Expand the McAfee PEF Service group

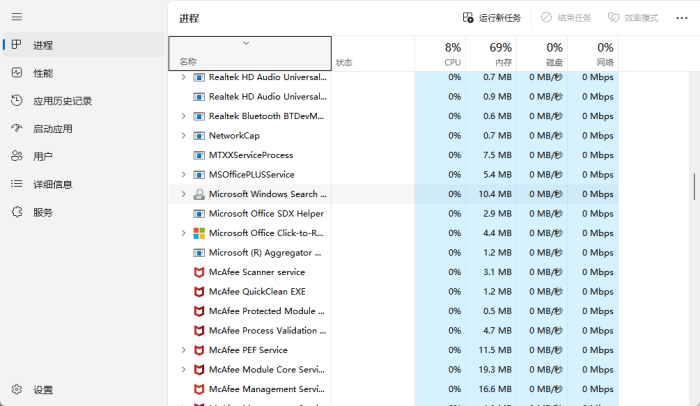point(183,350)
